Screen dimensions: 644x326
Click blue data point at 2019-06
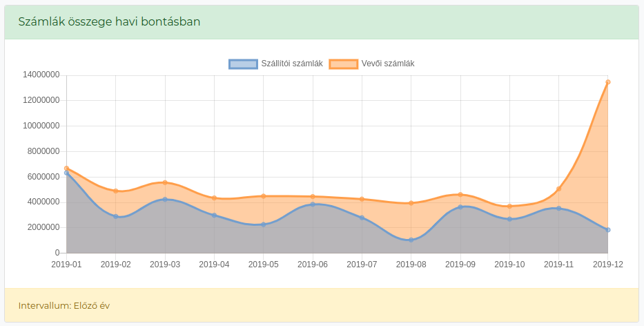(313, 204)
